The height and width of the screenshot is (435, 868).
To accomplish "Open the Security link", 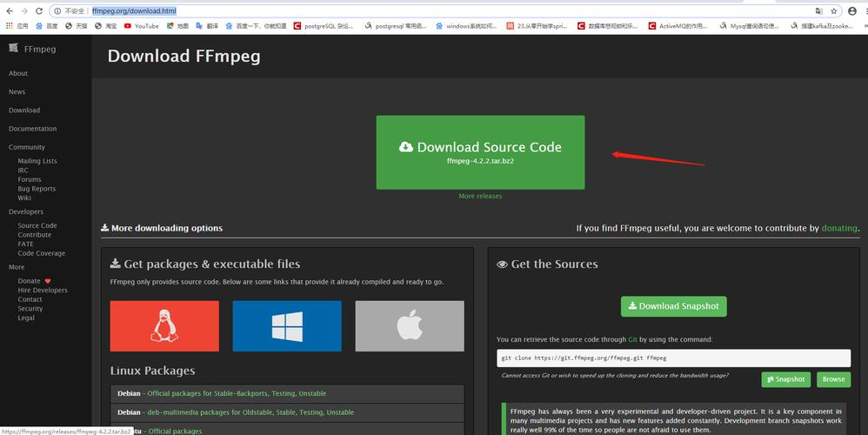I will [x=30, y=309].
